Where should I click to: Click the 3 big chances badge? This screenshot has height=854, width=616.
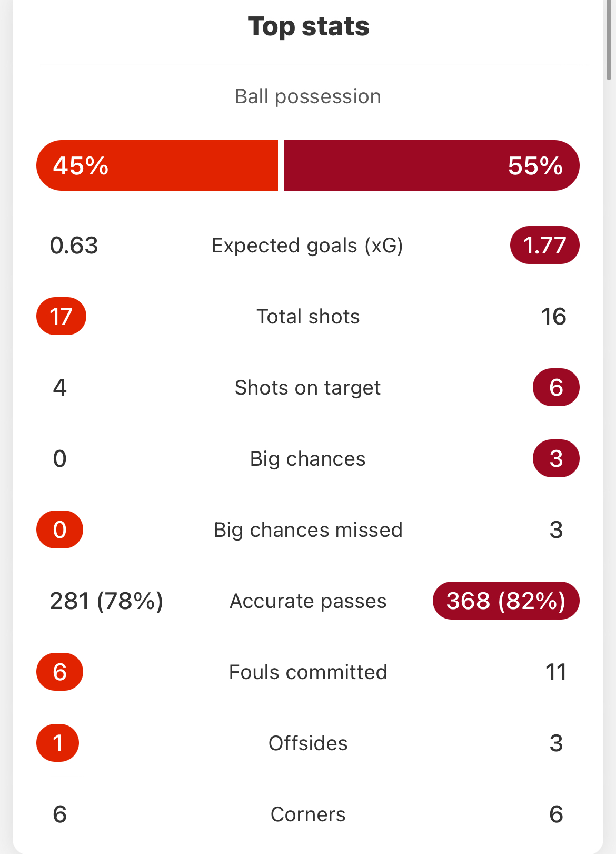point(556,458)
